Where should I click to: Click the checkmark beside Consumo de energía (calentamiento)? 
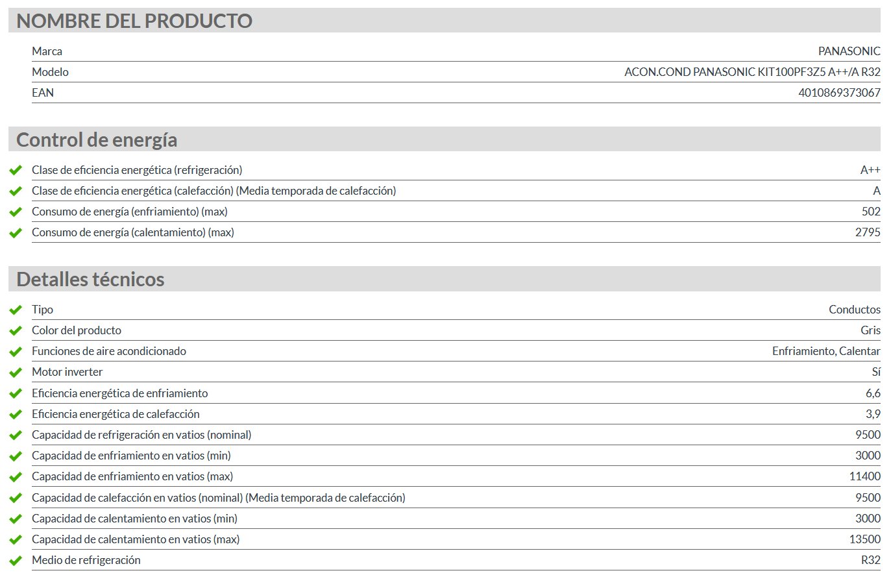point(16,233)
